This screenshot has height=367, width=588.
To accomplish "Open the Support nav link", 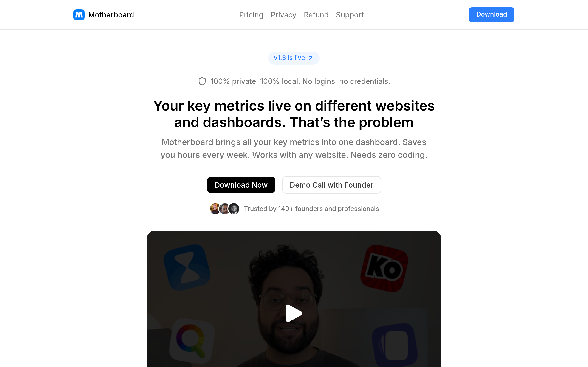I will 350,15.
